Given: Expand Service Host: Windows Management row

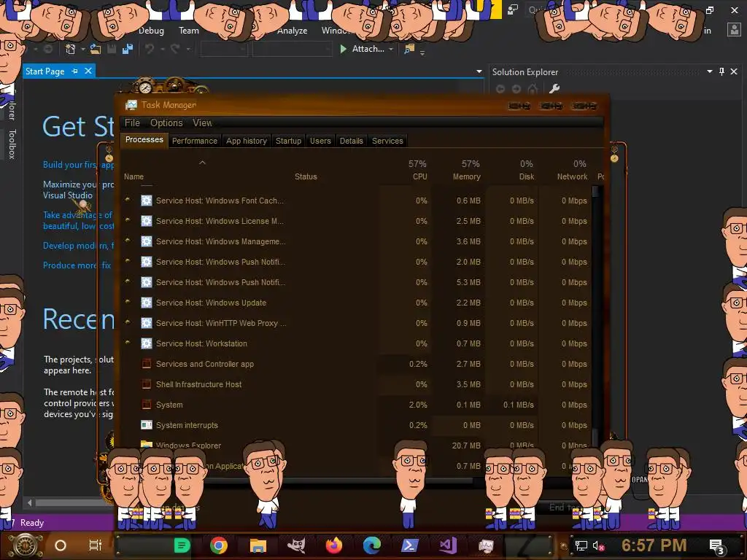Looking at the screenshot, I should pos(128,241).
